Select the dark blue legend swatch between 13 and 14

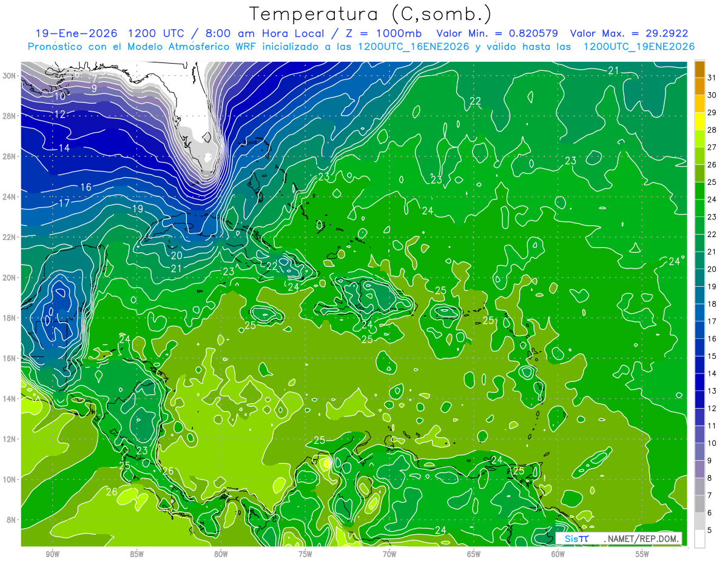(699, 382)
